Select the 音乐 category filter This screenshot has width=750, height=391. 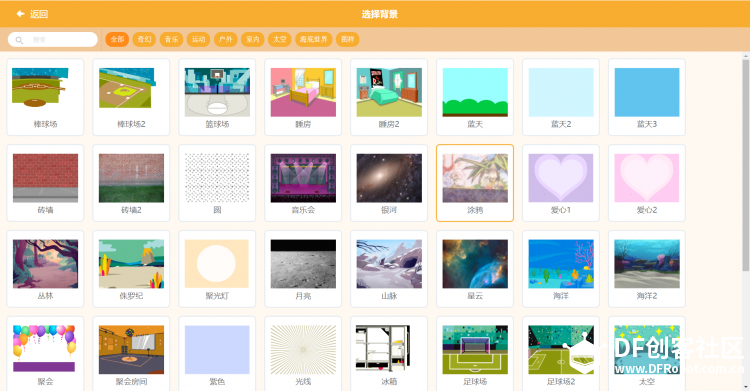[171, 39]
